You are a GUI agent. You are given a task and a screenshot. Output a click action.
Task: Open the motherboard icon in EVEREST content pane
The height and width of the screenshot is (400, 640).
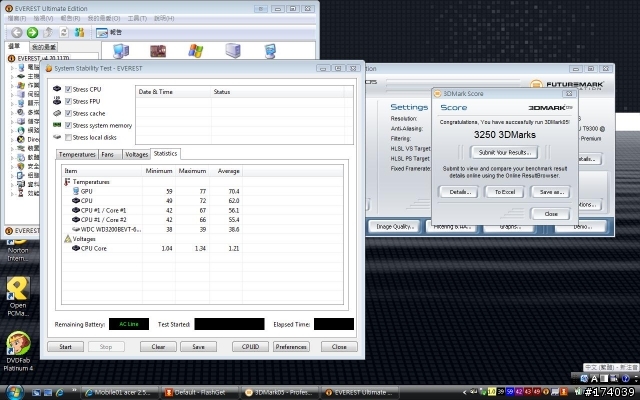click(x=158, y=51)
